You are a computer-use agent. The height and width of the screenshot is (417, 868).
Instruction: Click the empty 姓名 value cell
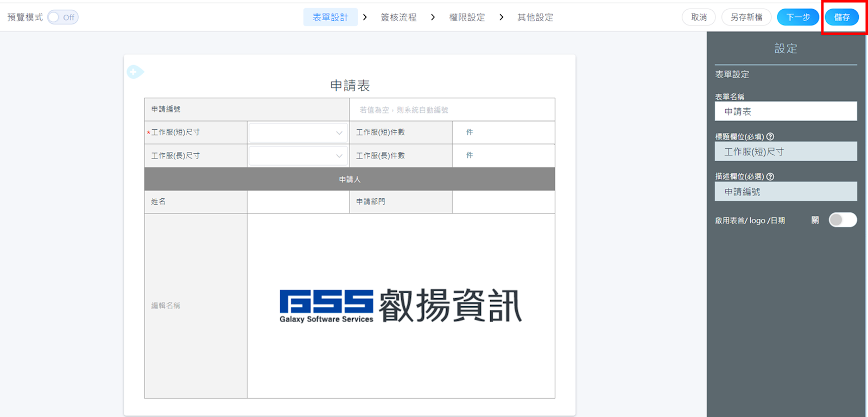(298, 202)
